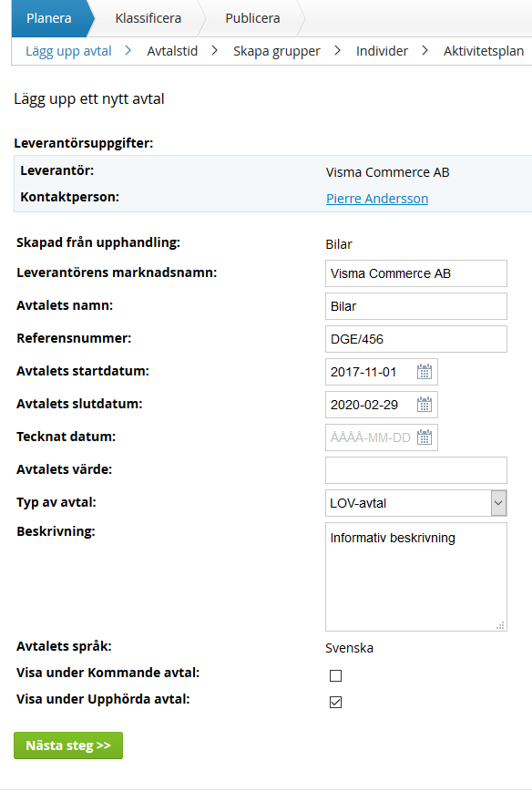Viewport: 532px width, 792px height.
Task: Focus the Avtalets värde input field
Action: tap(416, 470)
